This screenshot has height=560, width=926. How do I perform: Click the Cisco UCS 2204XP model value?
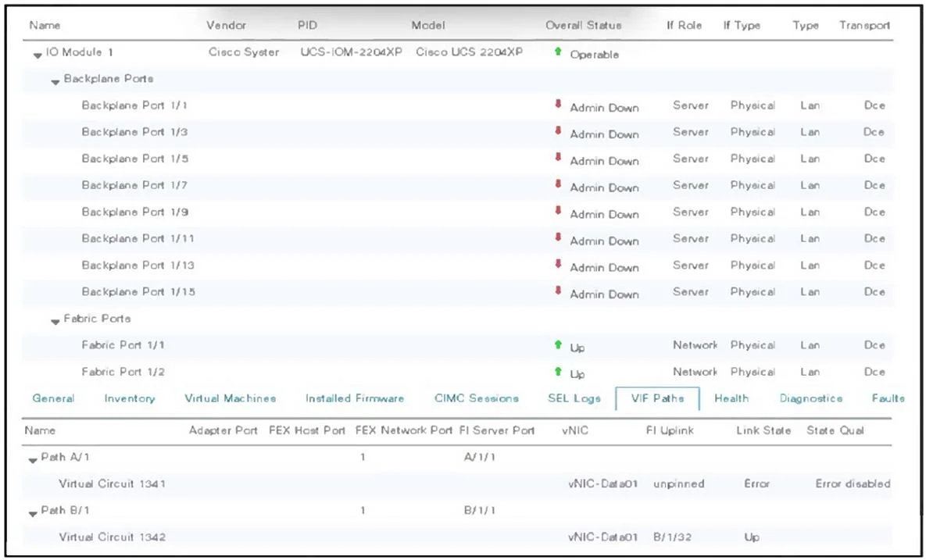click(x=469, y=52)
